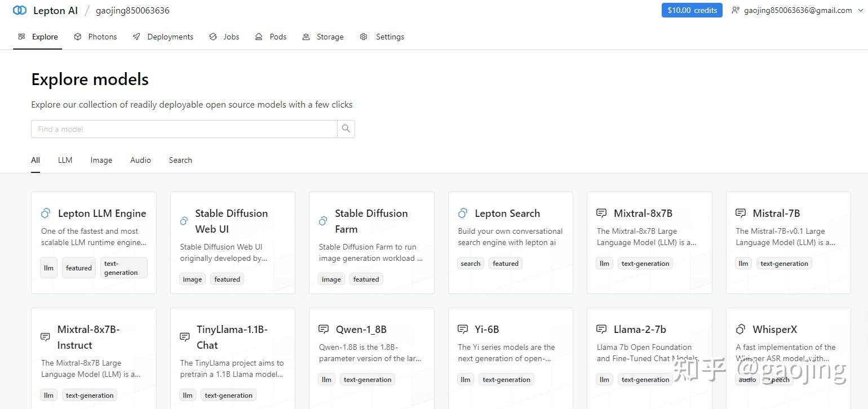Switch to the LLM filter tab
868x409 pixels.
pyautogui.click(x=65, y=160)
